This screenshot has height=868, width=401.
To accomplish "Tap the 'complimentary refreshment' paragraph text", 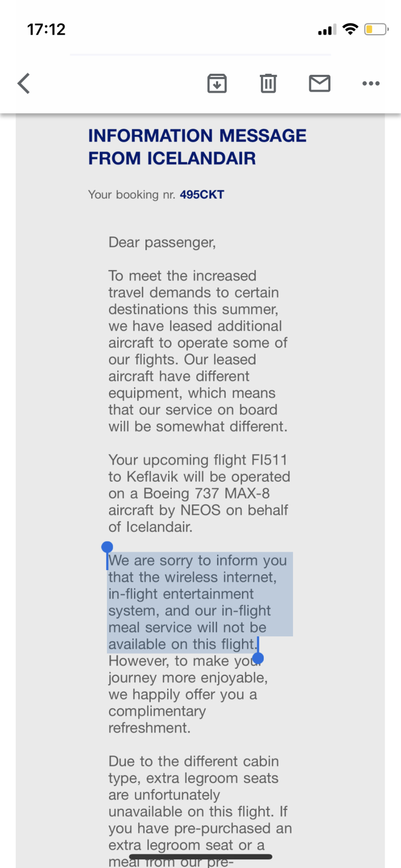I will (157, 719).
